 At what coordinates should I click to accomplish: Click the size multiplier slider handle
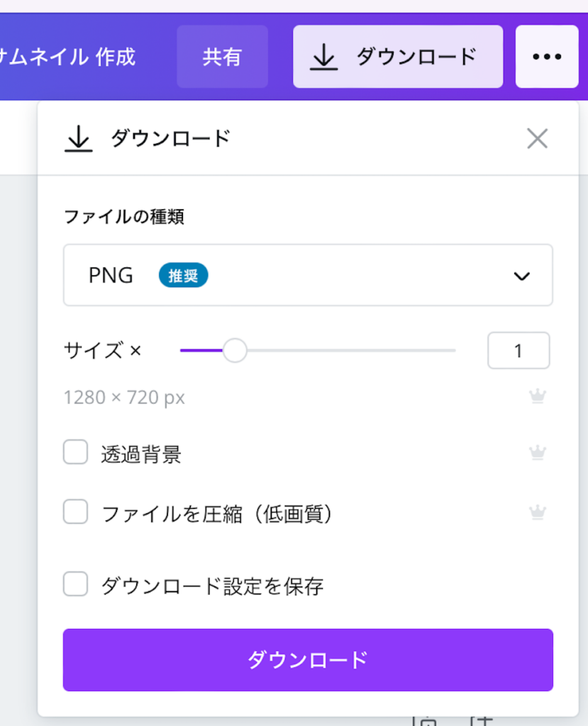[235, 350]
